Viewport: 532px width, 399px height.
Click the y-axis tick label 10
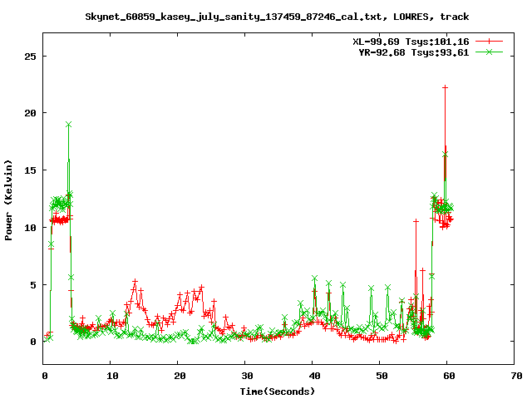click(30, 228)
